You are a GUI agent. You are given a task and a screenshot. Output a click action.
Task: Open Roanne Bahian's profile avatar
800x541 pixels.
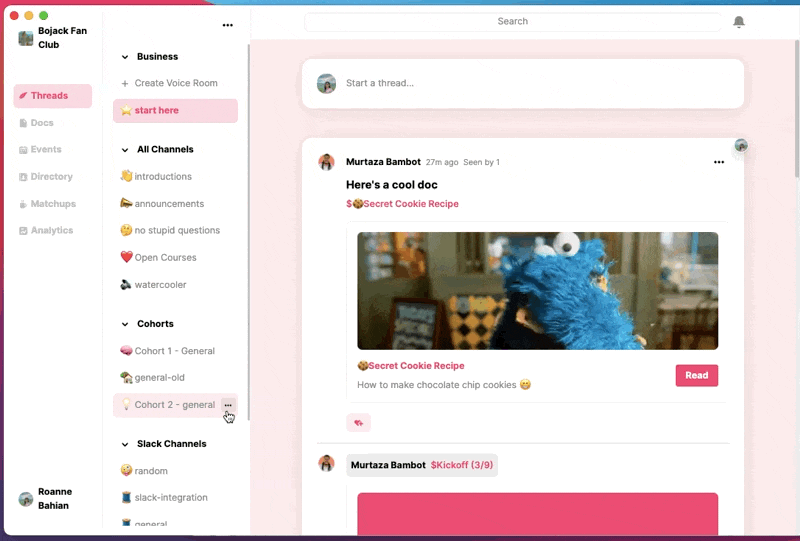click(x=26, y=499)
